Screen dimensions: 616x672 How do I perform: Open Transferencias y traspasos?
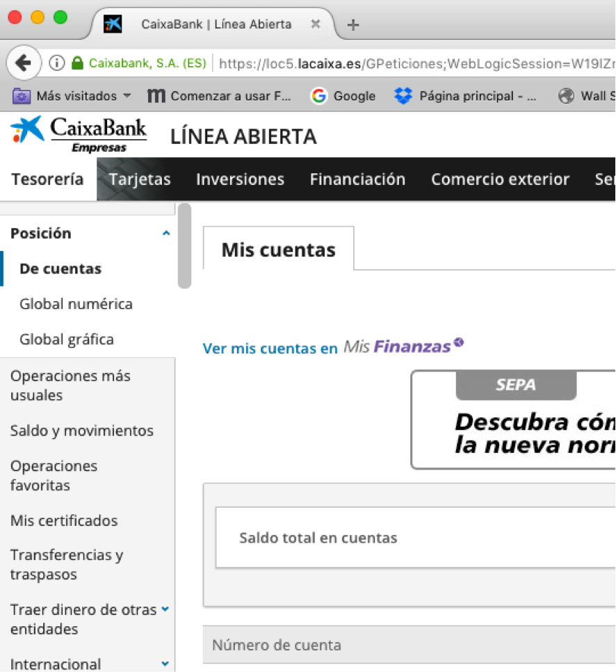(x=67, y=564)
